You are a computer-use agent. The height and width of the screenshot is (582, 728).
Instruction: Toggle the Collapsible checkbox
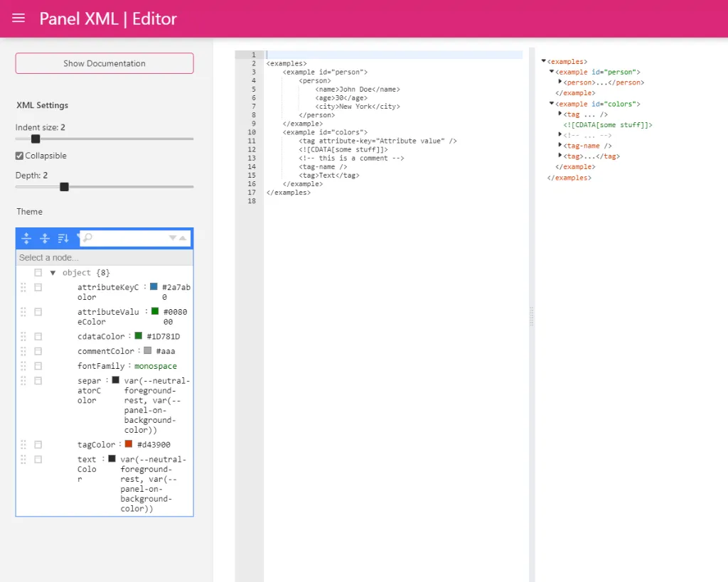pyautogui.click(x=20, y=156)
